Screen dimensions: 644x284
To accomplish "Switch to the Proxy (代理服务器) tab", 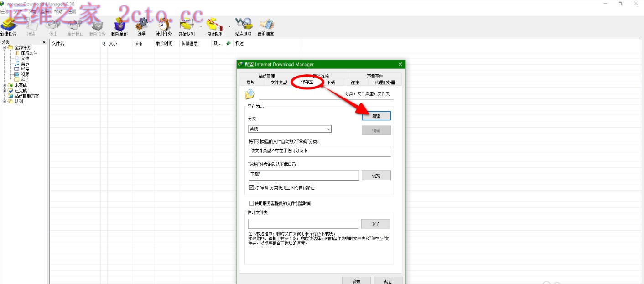I will point(384,83).
